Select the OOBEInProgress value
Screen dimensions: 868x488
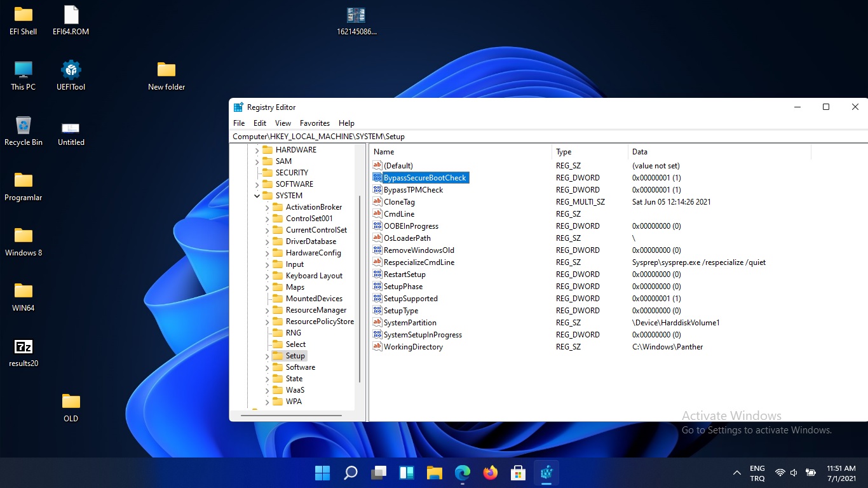coord(410,226)
